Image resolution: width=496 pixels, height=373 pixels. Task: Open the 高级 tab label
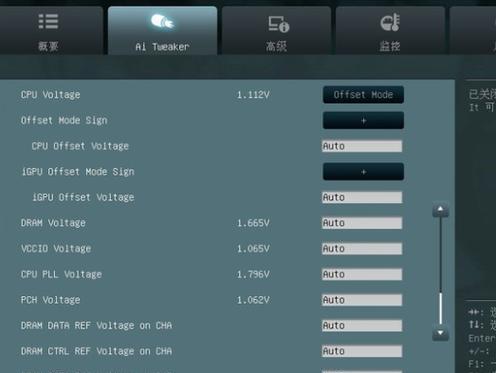pos(276,46)
